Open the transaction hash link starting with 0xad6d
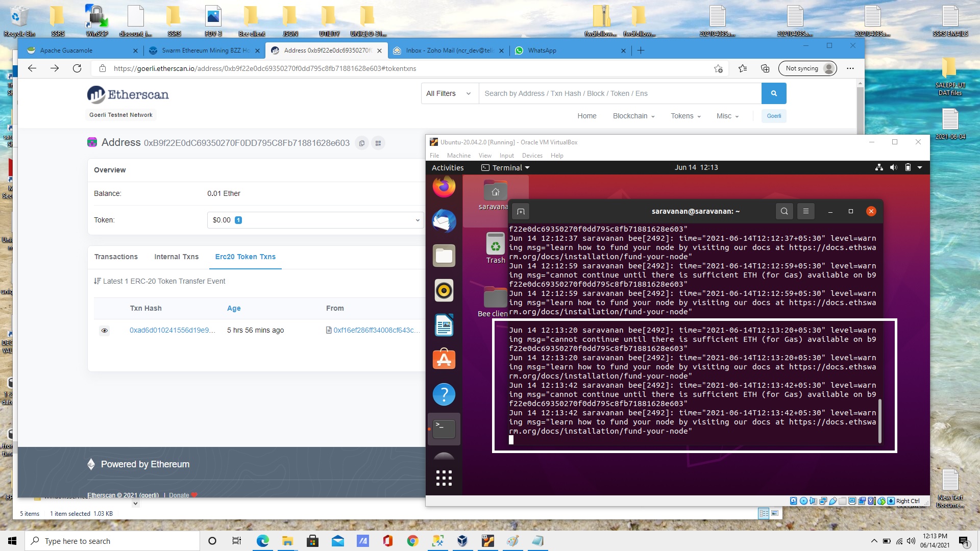The width and height of the screenshot is (980, 551). pos(172,330)
